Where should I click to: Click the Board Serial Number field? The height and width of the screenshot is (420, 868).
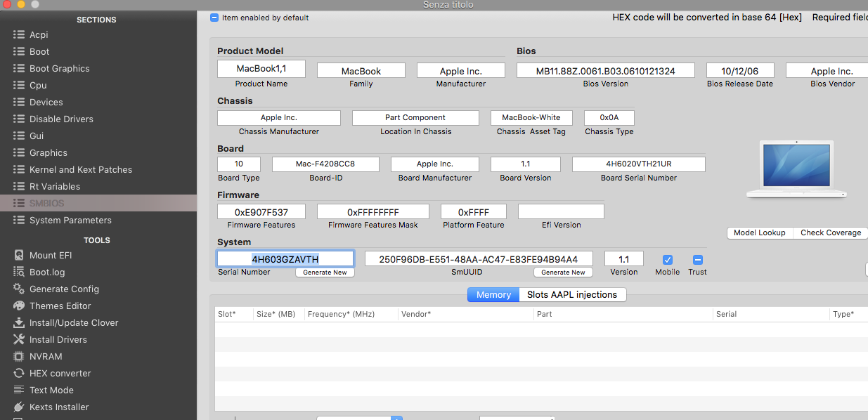coord(639,164)
